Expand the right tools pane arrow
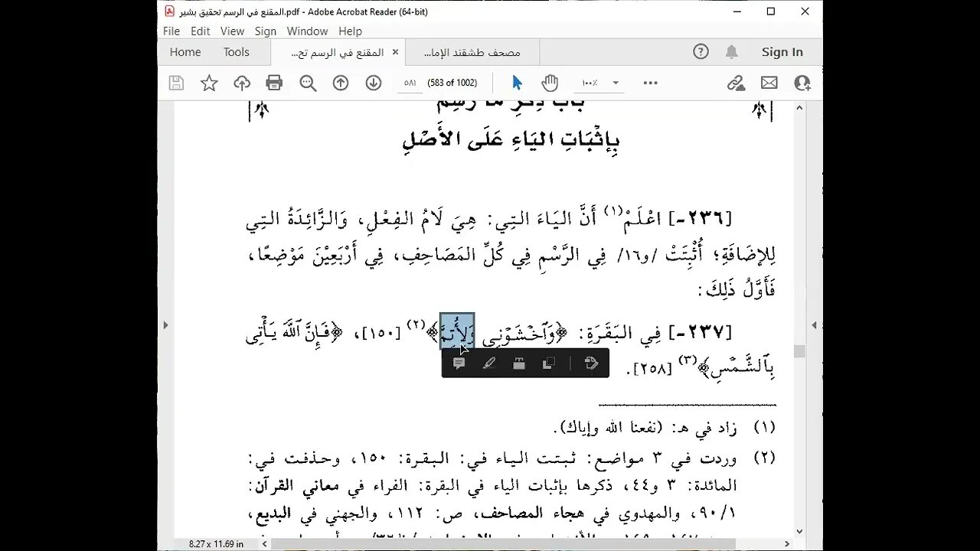The image size is (980, 551). pyautogui.click(x=815, y=324)
